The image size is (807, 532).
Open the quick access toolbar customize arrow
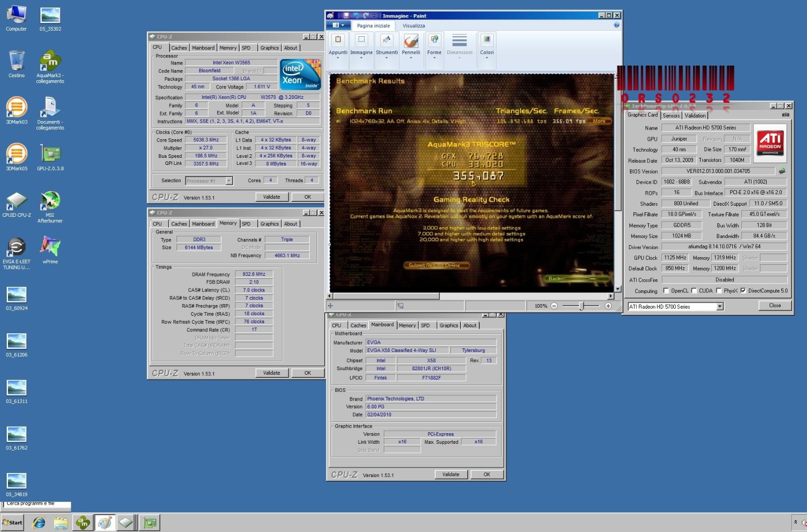coord(375,16)
